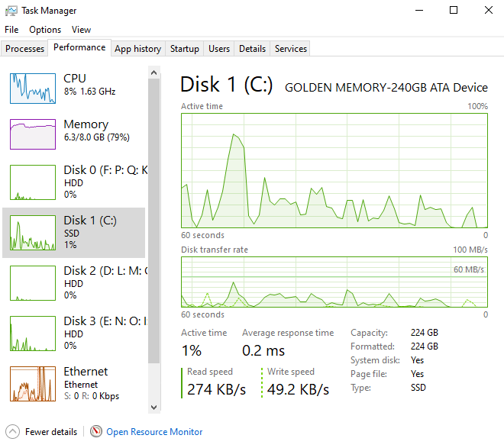Collapse view with the Fewer details arrow
This screenshot has width=504, height=448.
pos(12,431)
